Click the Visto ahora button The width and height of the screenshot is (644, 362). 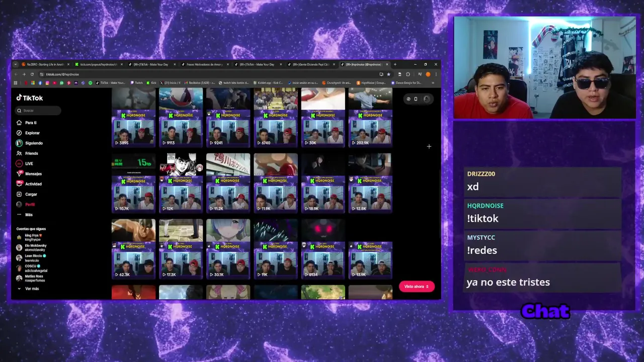coord(416,287)
